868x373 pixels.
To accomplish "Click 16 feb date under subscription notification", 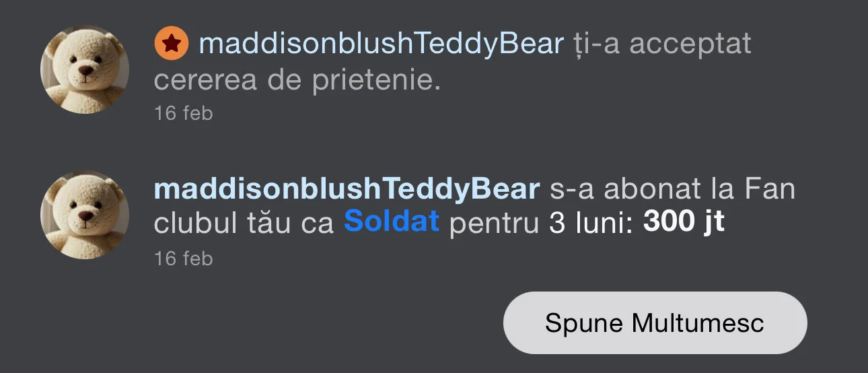I will pos(183,259).
